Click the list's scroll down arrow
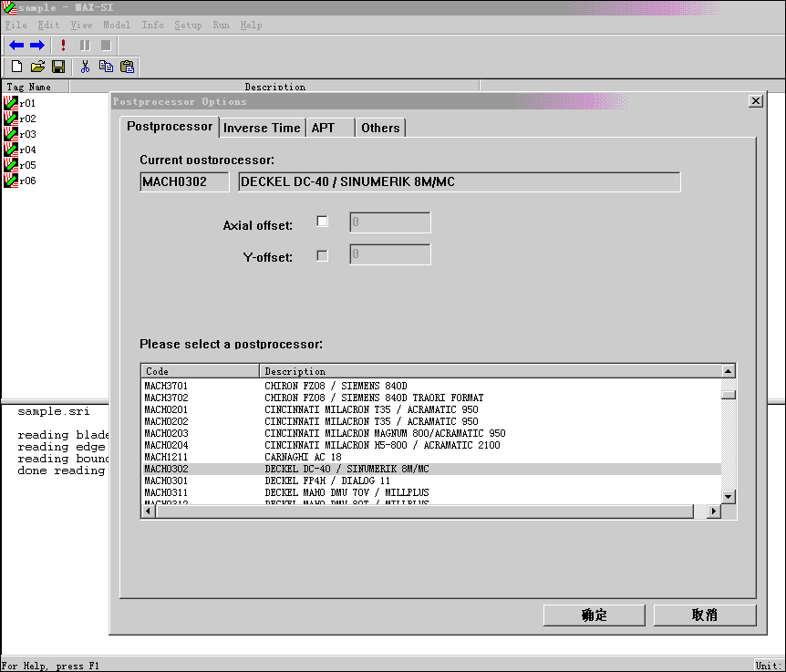 point(729,497)
